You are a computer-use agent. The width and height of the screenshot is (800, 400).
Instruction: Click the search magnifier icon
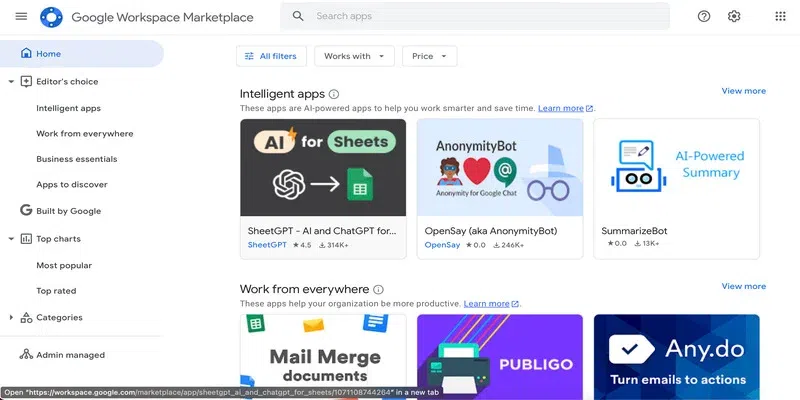[298, 16]
